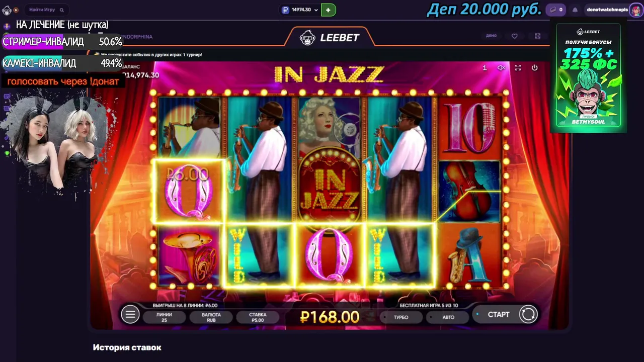
Task: Unmute the game sound speaker icon
Action: click(501, 67)
